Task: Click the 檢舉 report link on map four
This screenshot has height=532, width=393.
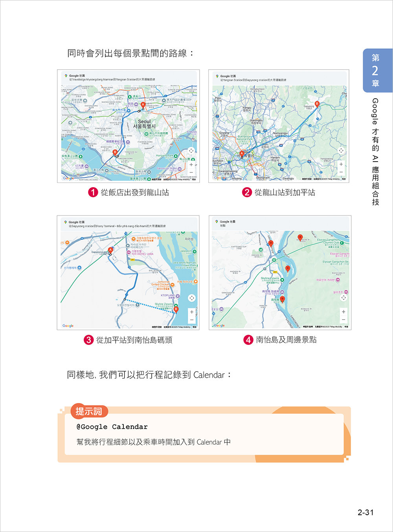Action: (x=346, y=326)
